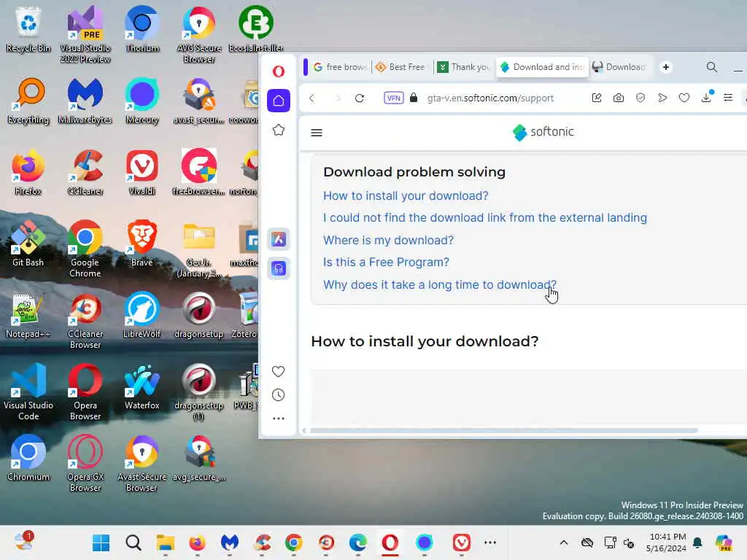
Task: Open 'Is this a Free Program?' link
Action: pos(386,262)
